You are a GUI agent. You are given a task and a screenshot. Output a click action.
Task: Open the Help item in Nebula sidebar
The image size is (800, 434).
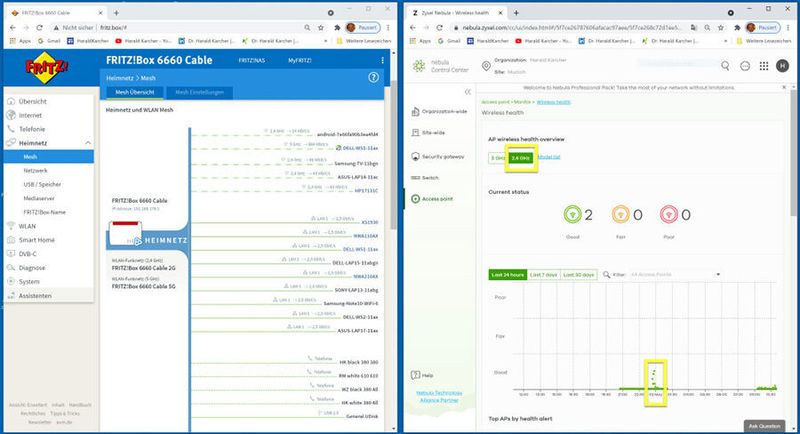pos(422,375)
